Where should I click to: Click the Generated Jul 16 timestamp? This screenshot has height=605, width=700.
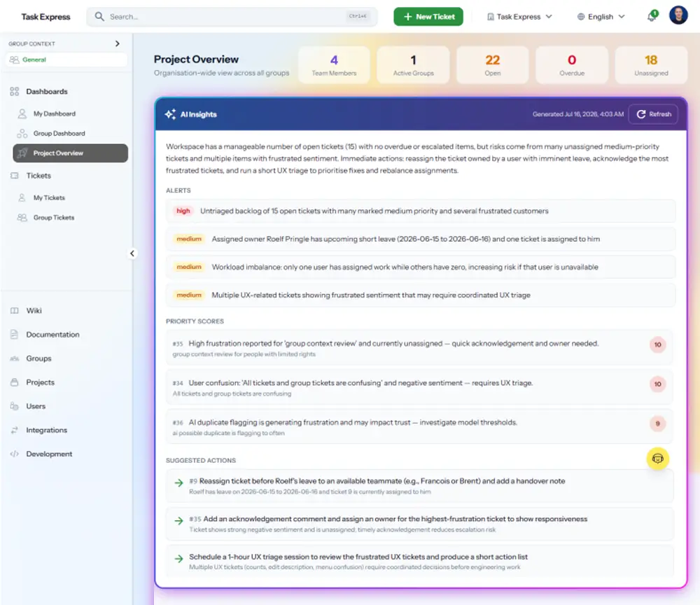click(577, 114)
